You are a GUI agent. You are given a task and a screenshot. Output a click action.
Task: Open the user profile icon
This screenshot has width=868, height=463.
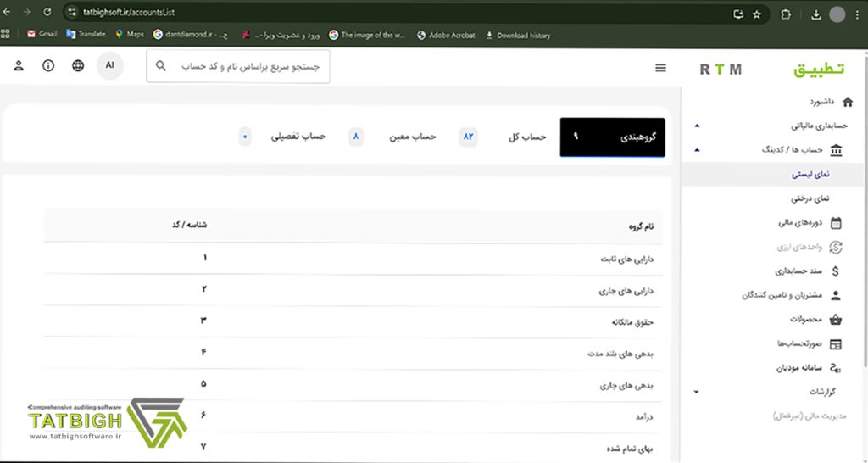tap(19, 66)
